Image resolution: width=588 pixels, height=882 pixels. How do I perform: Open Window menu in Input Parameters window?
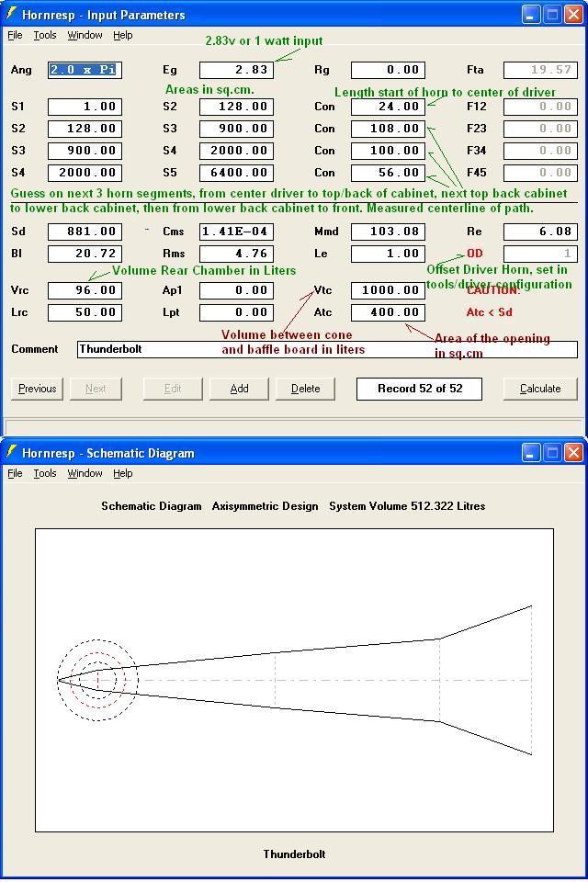tap(85, 36)
